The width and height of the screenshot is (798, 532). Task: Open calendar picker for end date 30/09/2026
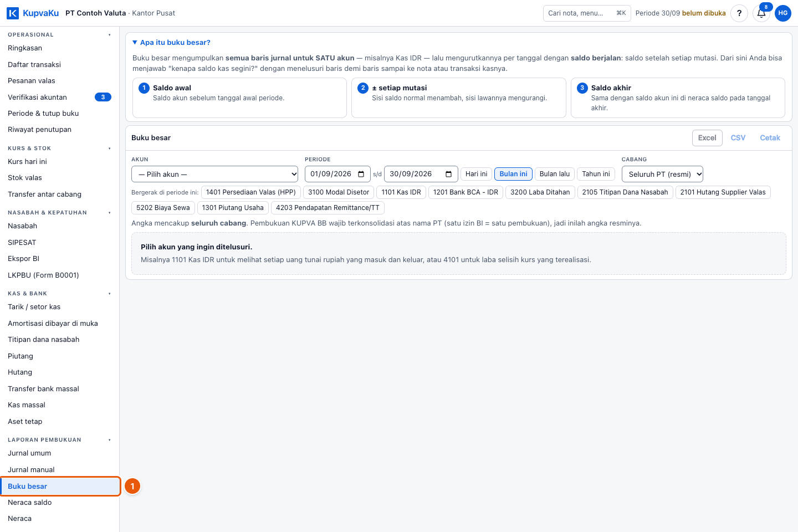point(449,174)
